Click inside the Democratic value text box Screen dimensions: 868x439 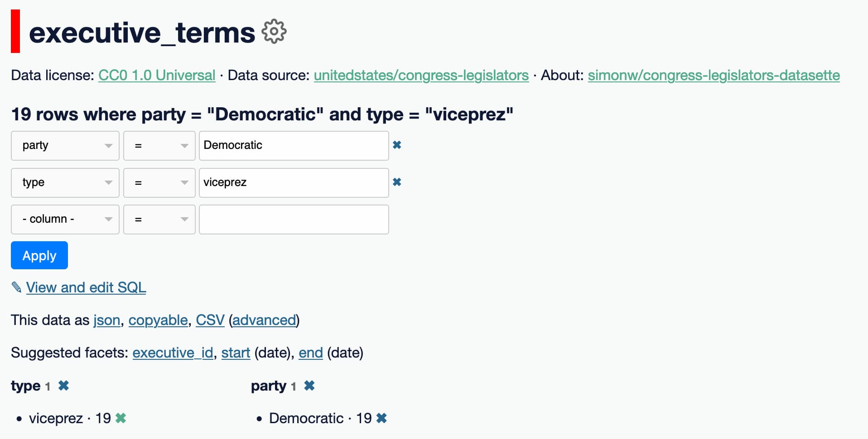294,145
